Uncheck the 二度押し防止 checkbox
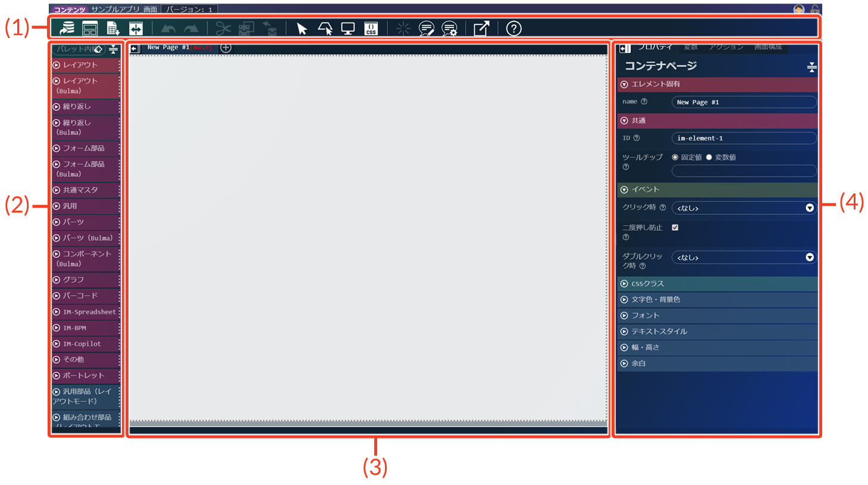Image resolution: width=868 pixels, height=485 pixels. 675,227
